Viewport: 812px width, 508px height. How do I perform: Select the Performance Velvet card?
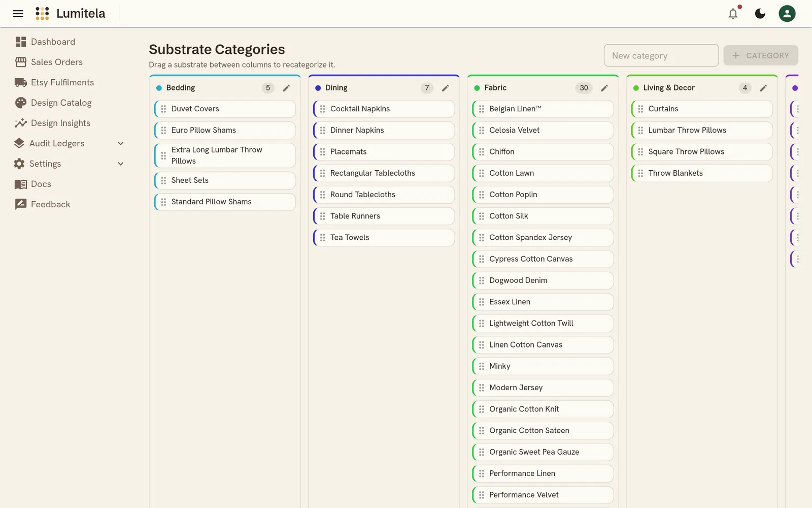click(543, 495)
